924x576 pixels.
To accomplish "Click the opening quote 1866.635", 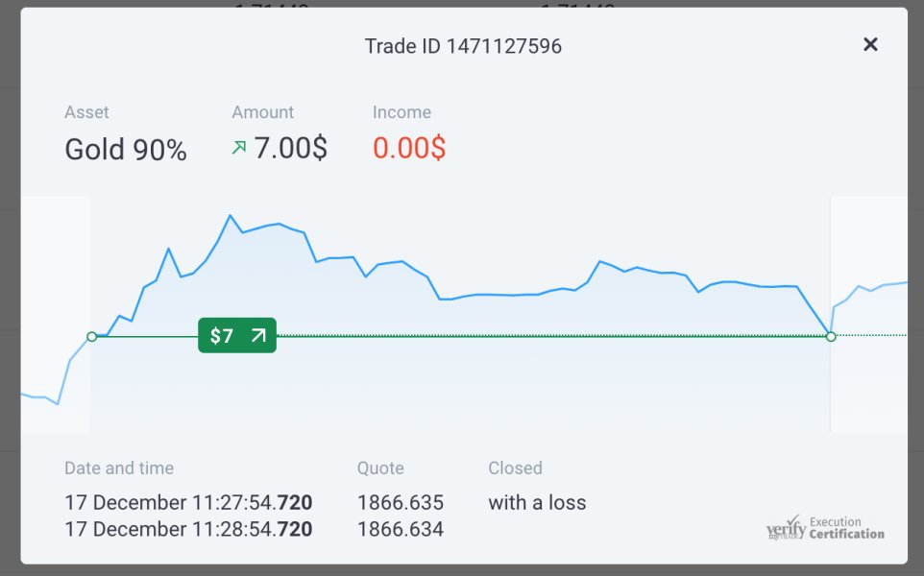I will [x=401, y=502].
